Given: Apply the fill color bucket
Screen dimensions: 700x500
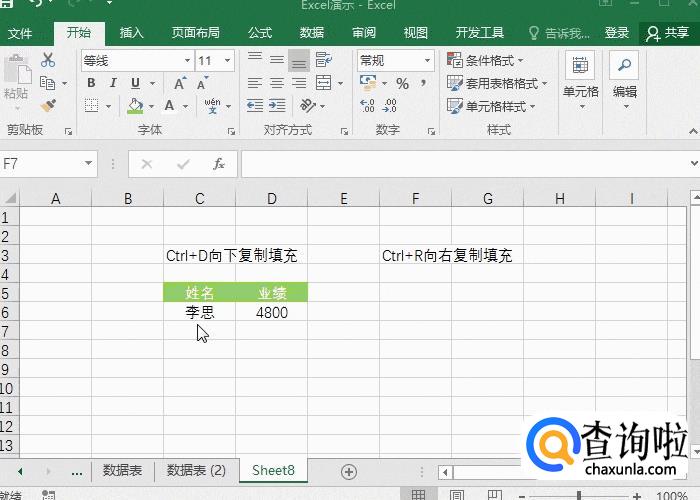Looking at the screenshot, I should pyautogui.click(x=135, y=106).
